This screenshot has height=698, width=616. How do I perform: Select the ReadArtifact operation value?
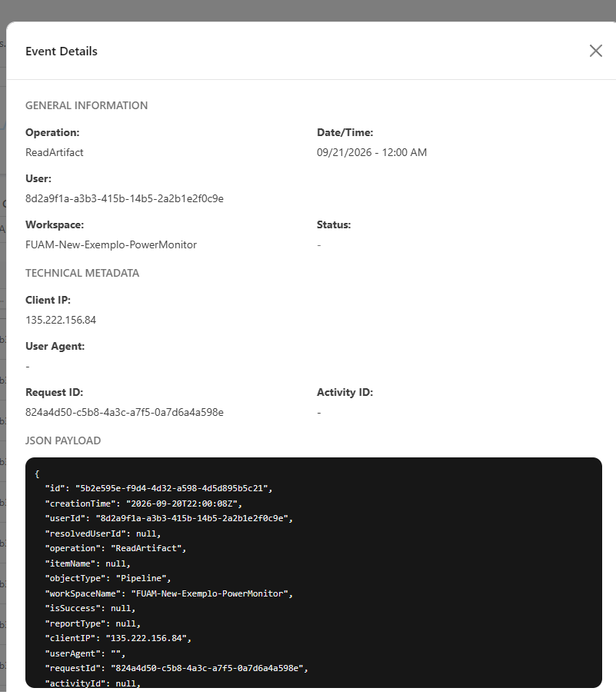(x=55, y=152)
